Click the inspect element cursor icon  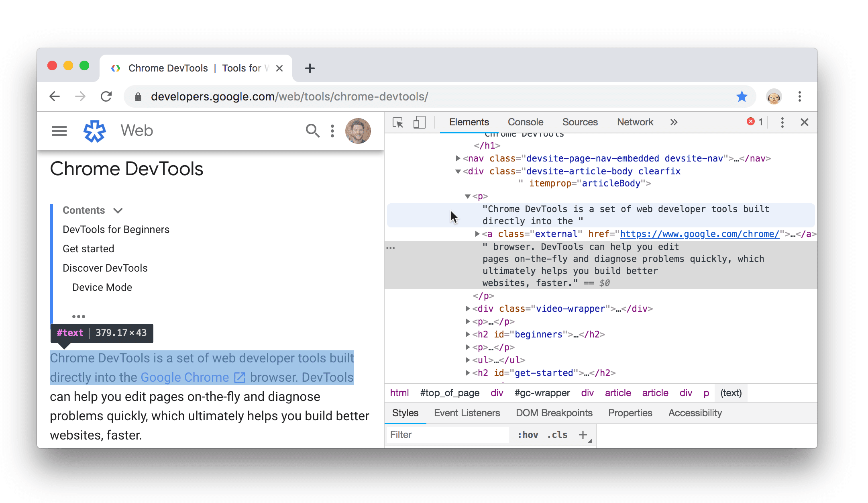397,123
